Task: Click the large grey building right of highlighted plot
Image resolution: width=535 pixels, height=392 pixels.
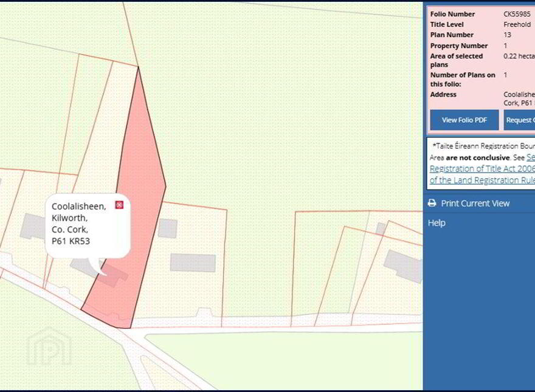Action: pos(193,263)
